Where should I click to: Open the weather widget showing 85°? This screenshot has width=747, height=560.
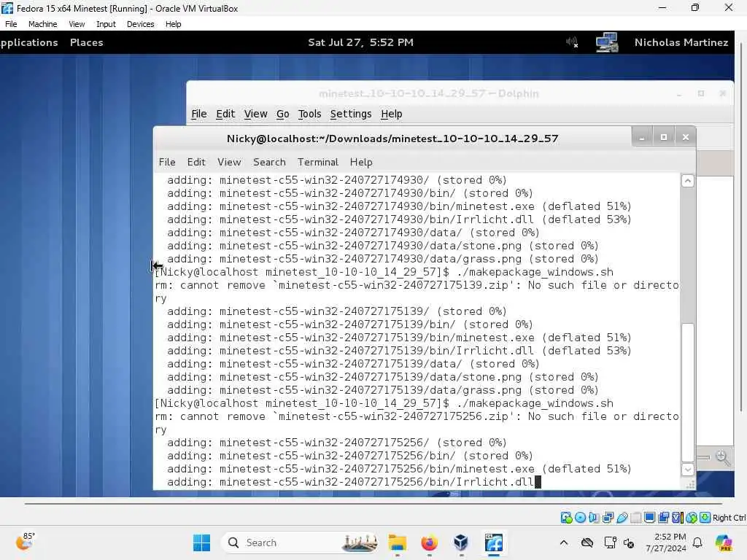[26, 542]
